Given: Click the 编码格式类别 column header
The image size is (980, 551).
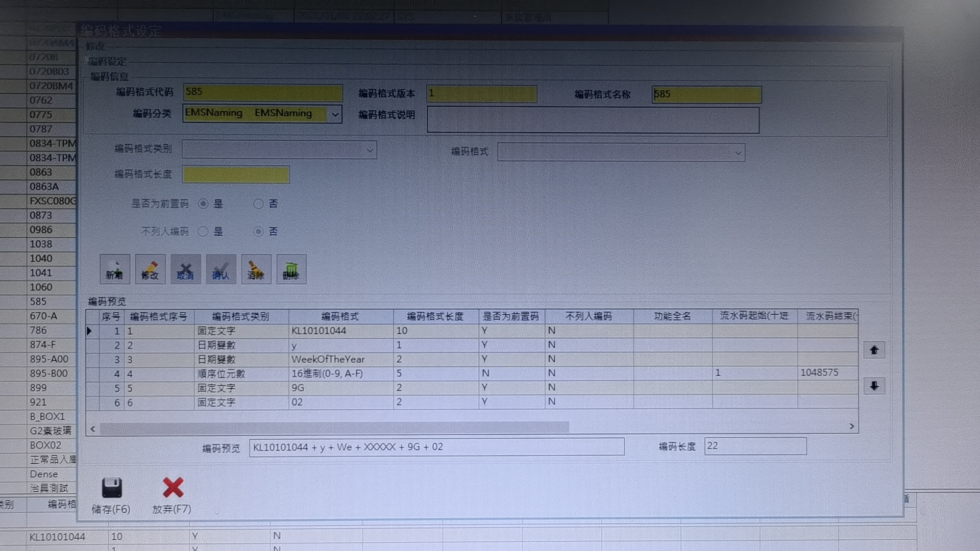Looking at the screenshot, I should point(241,316).
